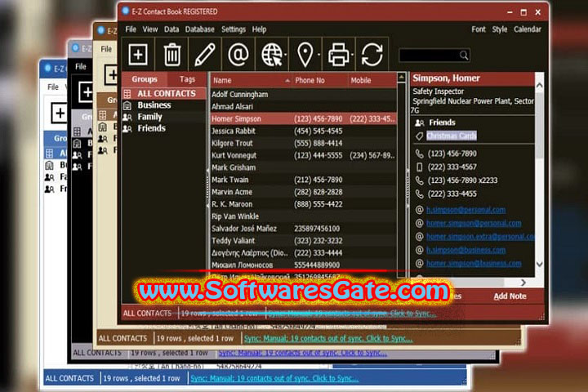Click the Sync link in the tan window status bar
This screenshot has width=588, height=392.
tap(328, 339)
